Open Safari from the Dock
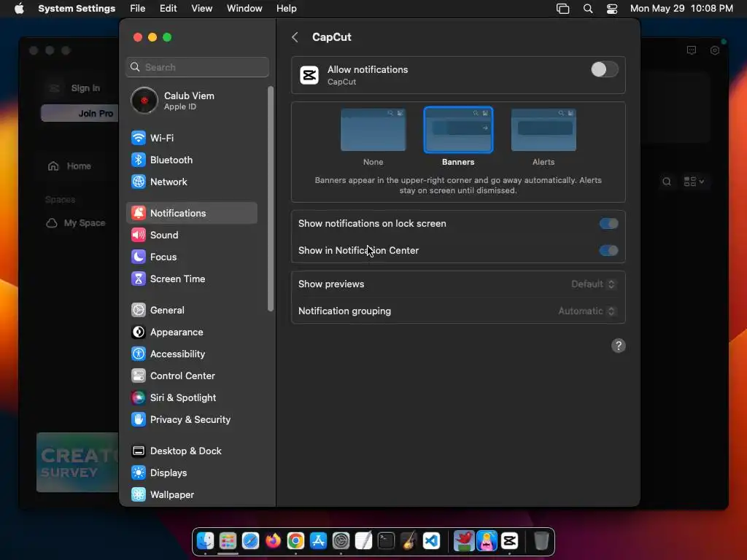Image resolution: width=747 pixels, height=560 pixels. click(250, 541)
